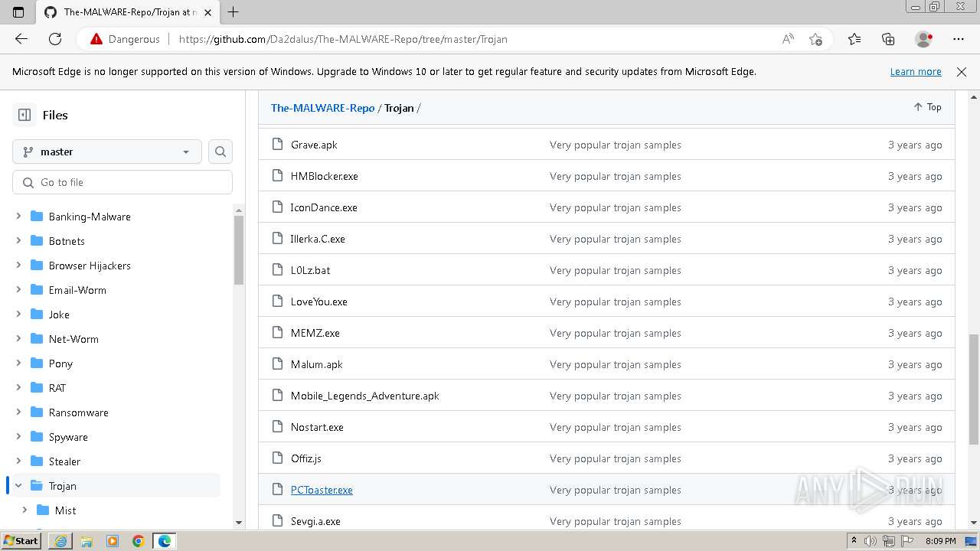Open commit message for Grave.apk row
Screen dimensions: 980x551
tap(616, 145)
